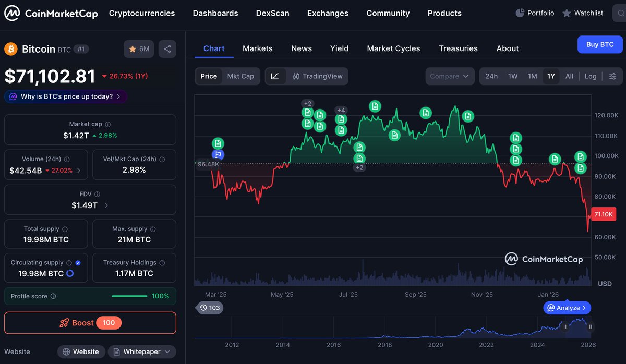Screen dimensions: 626x364
Task: Select 1W time range
Action: [513, 76]
